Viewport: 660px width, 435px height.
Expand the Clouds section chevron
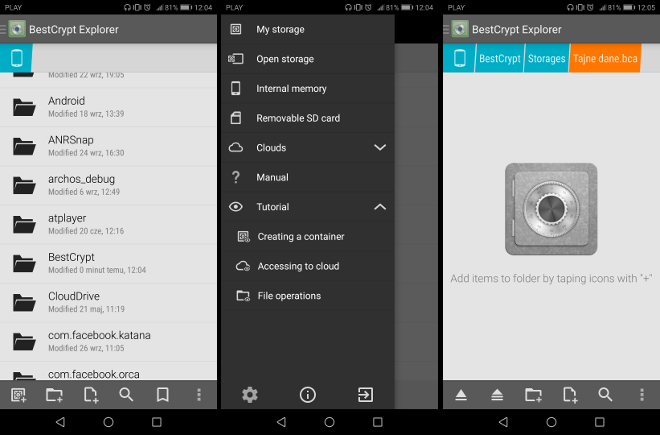pyautogui.click(x=379, y=148)
